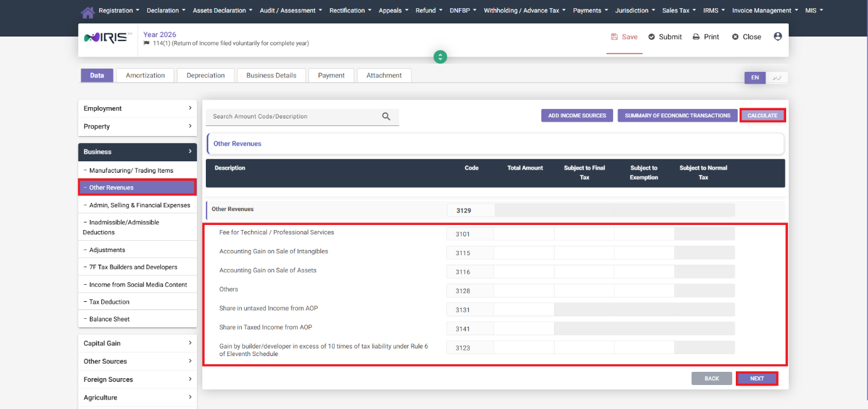Switch to the Amortization tab

pyautogui.click(x=145, y=76)
